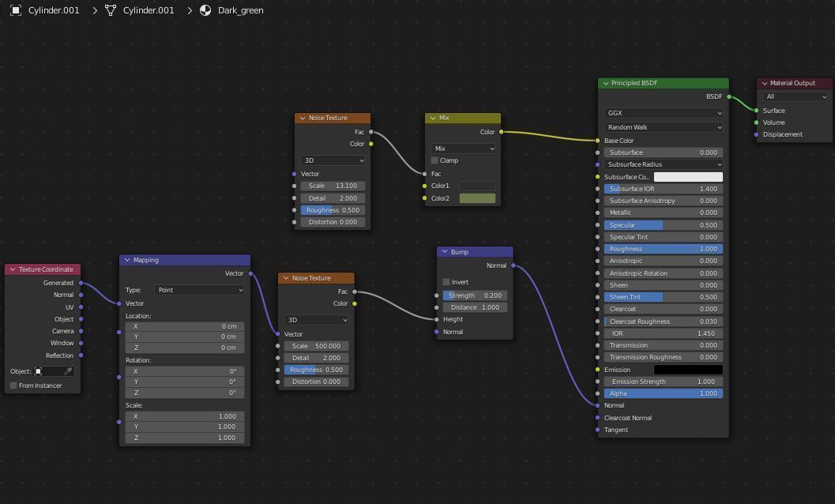835x504 pixels.
Task: Click the white Subsurface Color swatch
Action: 688,176
